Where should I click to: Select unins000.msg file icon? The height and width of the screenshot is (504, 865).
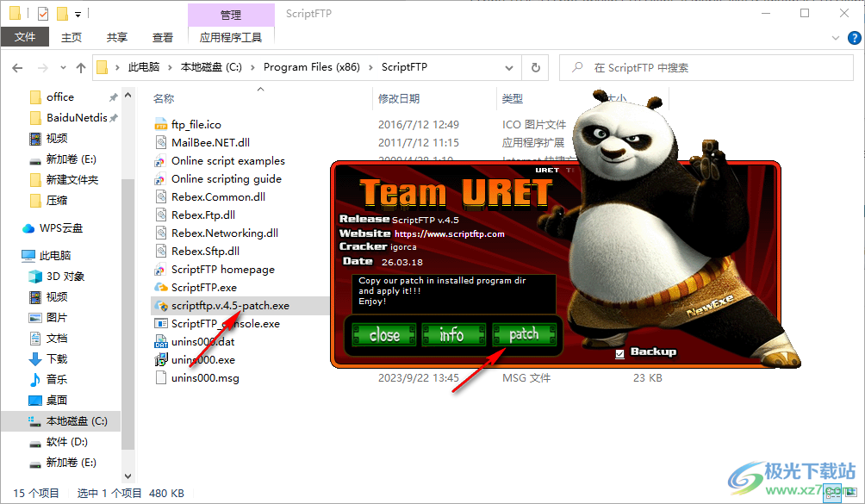point(160,378)
